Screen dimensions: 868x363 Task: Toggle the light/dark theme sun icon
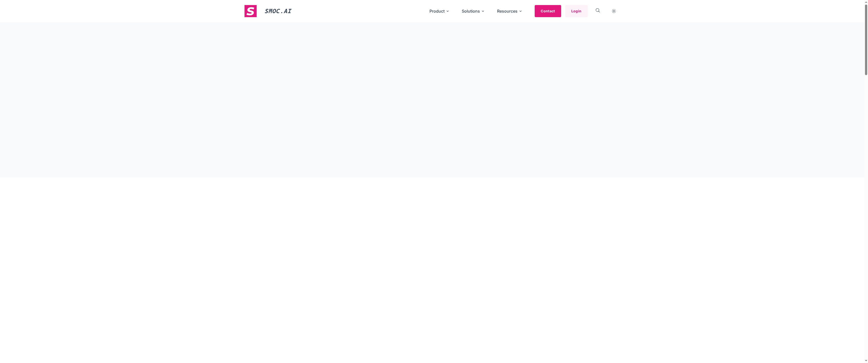click(x=614, y=11)
